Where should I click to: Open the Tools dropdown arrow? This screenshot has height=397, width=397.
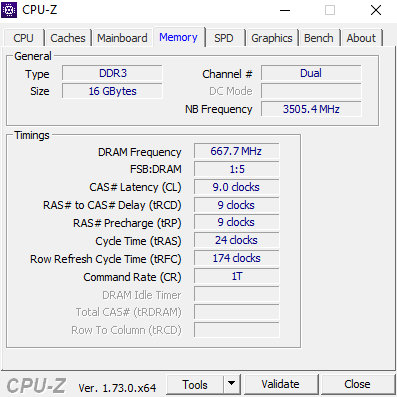231,384
